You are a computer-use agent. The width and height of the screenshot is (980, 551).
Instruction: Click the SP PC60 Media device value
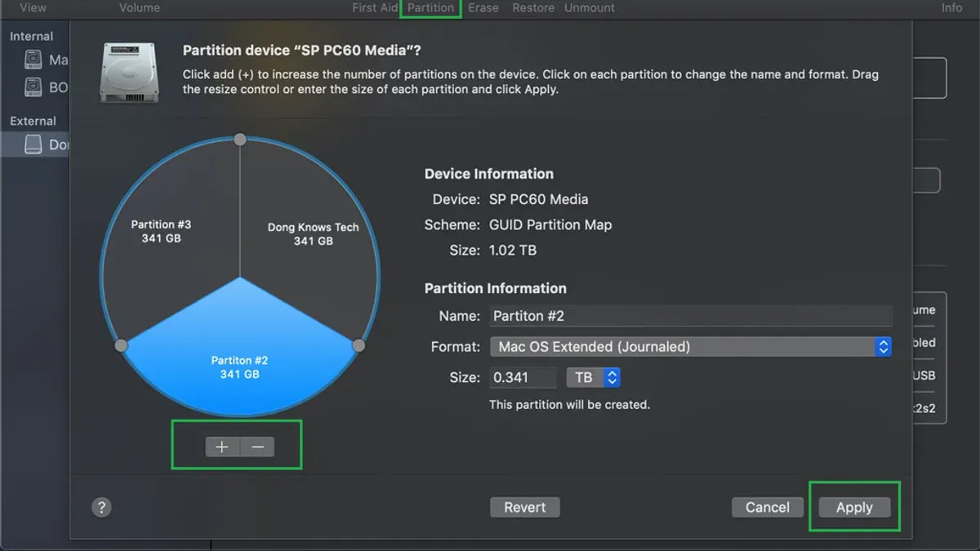[538, 199]
